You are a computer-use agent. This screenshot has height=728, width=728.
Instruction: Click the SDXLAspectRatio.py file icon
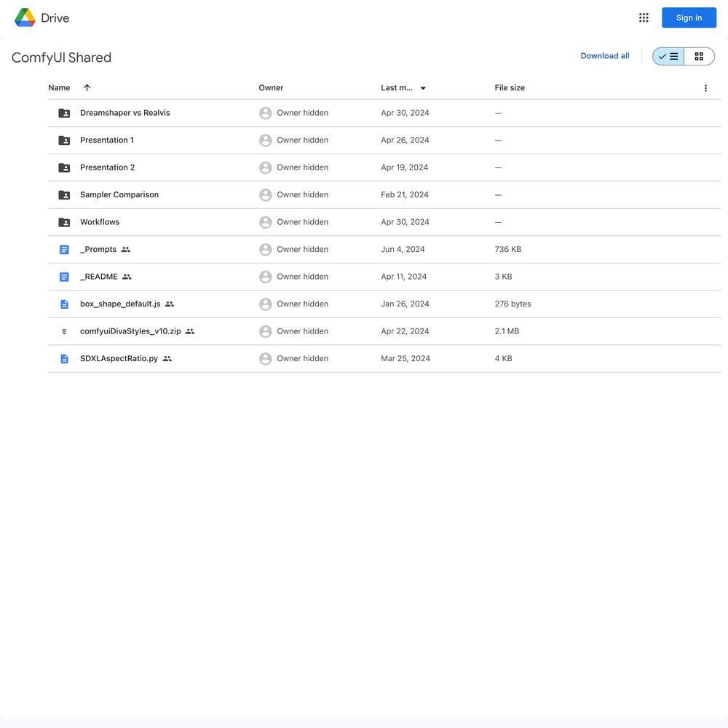(x=64, y=359)
